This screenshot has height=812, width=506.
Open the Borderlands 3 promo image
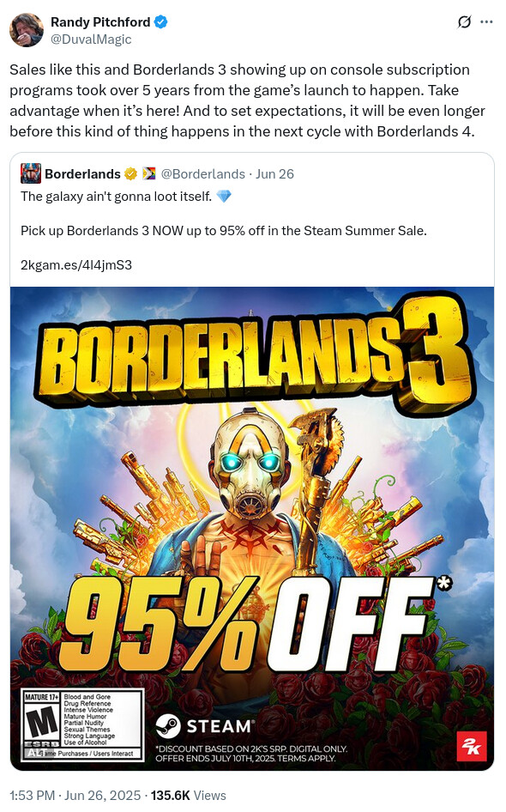[x=252, y=529]
